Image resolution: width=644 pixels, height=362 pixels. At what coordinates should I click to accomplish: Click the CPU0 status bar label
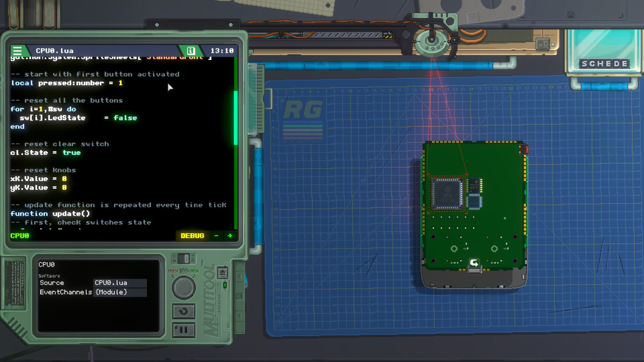(20, 236)
